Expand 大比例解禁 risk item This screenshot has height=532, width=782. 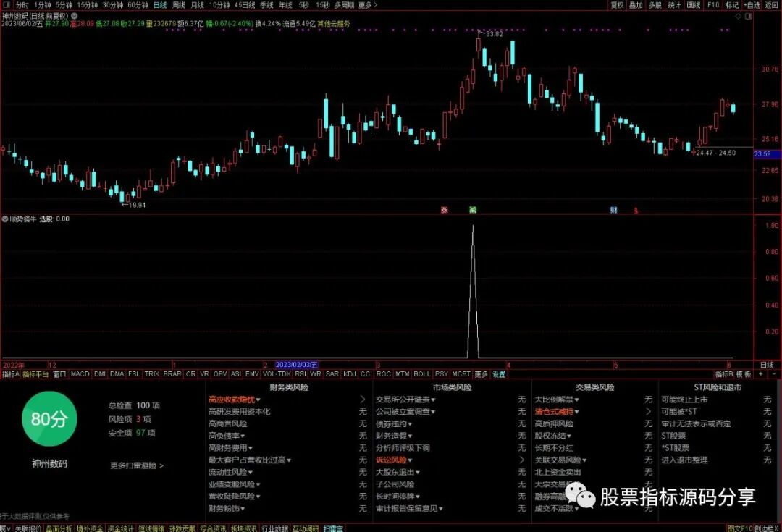[557, 400]
